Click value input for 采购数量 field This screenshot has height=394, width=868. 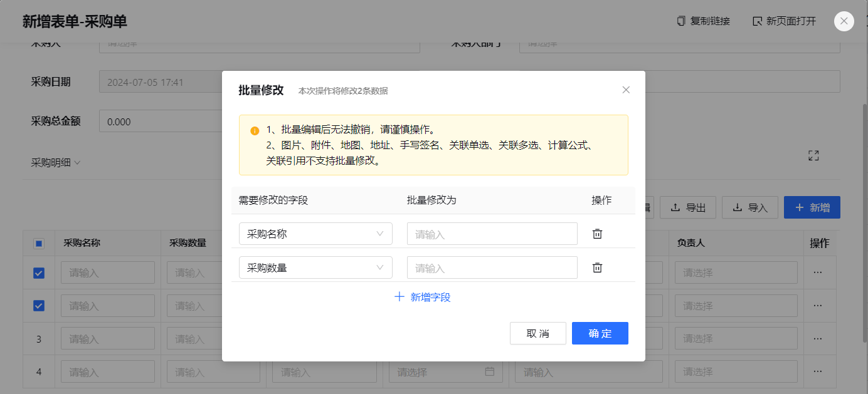492,267
